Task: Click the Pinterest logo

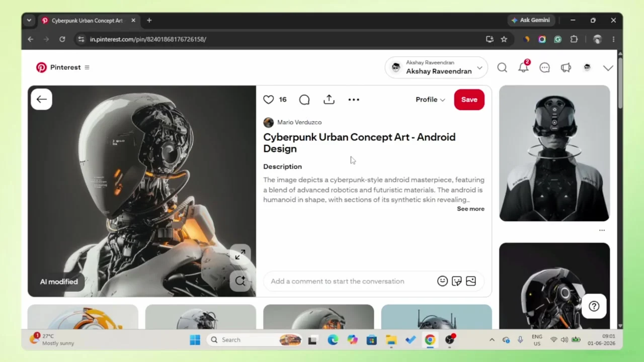Action: point(41,67)
